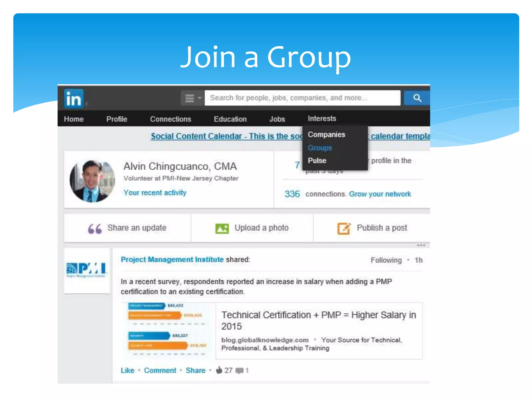Click the PMI logo thumbnail
This screenshot has height=399, width=532.
pyautogui.click(x=87, y=270)
